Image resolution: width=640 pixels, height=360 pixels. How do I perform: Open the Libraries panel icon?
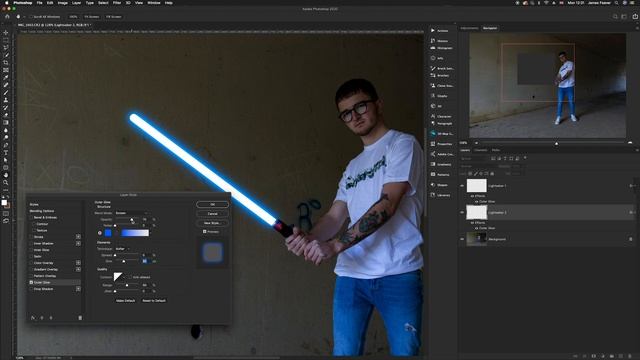tap(433, 195)
